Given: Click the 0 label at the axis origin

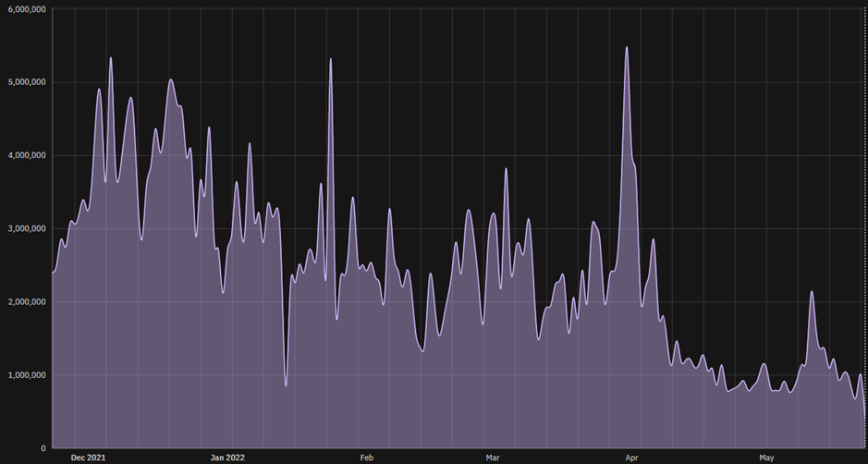Looking at the screenshot, I should click(43, 448).
